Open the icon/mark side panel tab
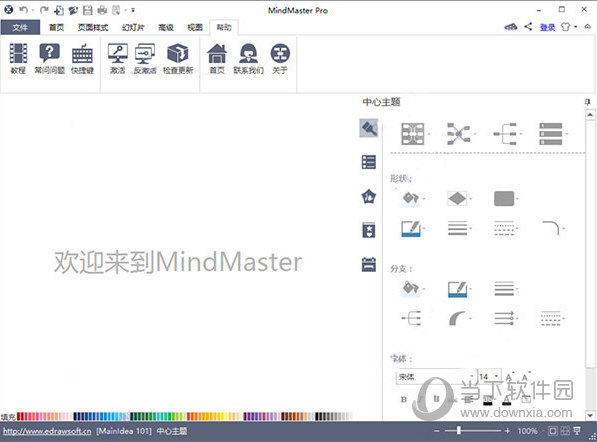 tap(369, 196)
